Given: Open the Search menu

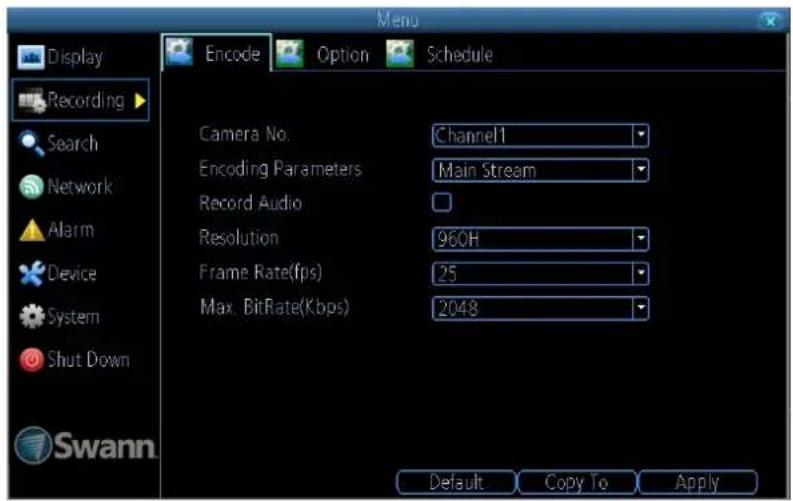Looking at the screenshot, I should pos(58,144).
